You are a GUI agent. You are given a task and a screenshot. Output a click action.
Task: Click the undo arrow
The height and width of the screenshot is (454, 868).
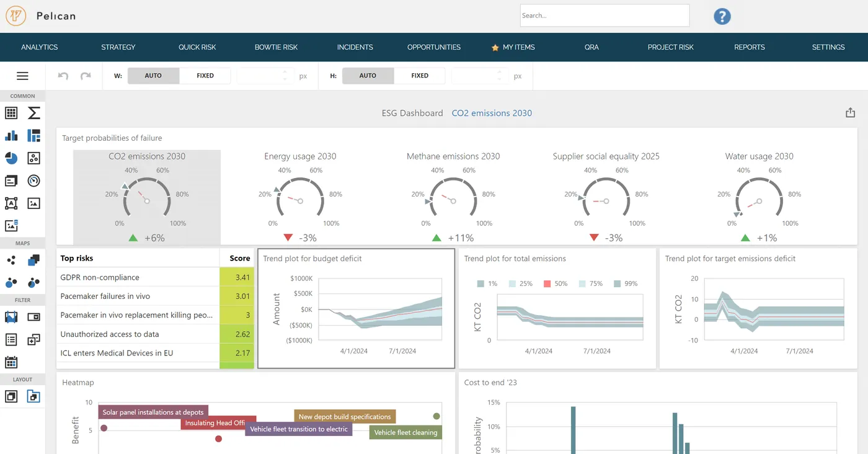[x=63, y=76]
